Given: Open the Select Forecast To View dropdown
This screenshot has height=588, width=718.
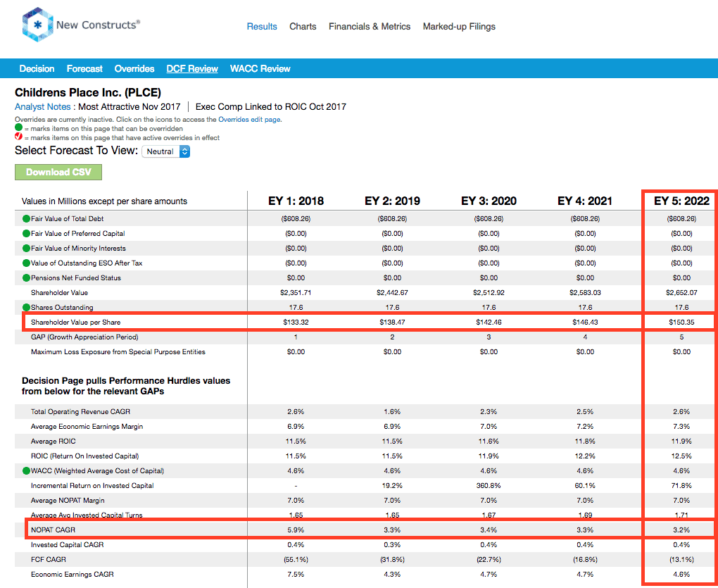Looking at the screenshot, I should point(165,151).
